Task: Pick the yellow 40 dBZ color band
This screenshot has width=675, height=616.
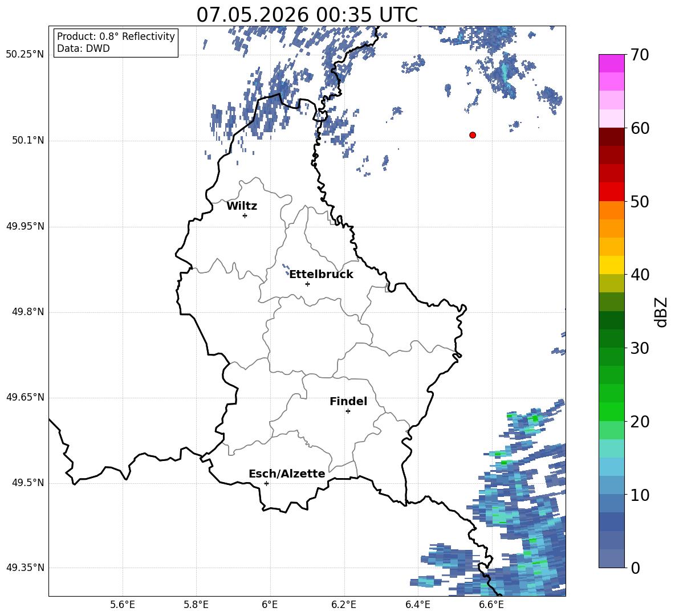Action: [611, 265]
